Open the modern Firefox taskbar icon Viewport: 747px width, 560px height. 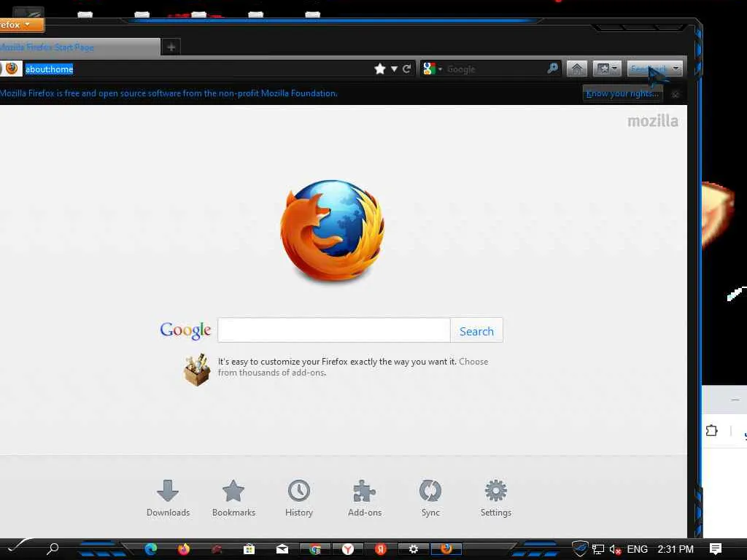coord(183,549)
